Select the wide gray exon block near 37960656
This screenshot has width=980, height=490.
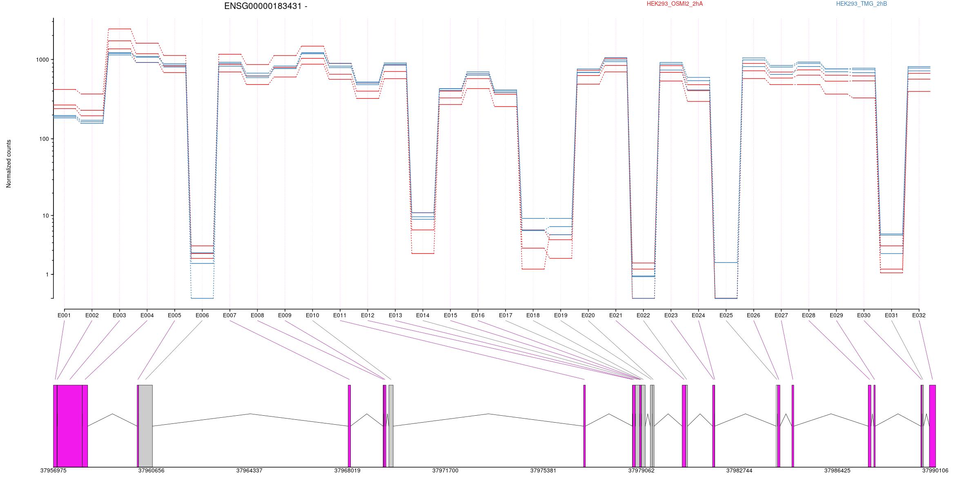pyautogui.click(x=145, y=426)
